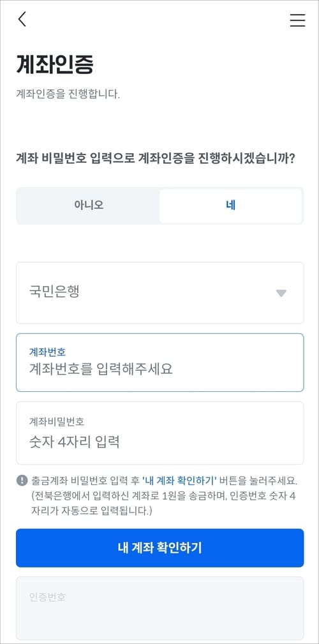
Task: Click the 계좌인증을 진행합니다. subtitle
Action: point(68,94)
